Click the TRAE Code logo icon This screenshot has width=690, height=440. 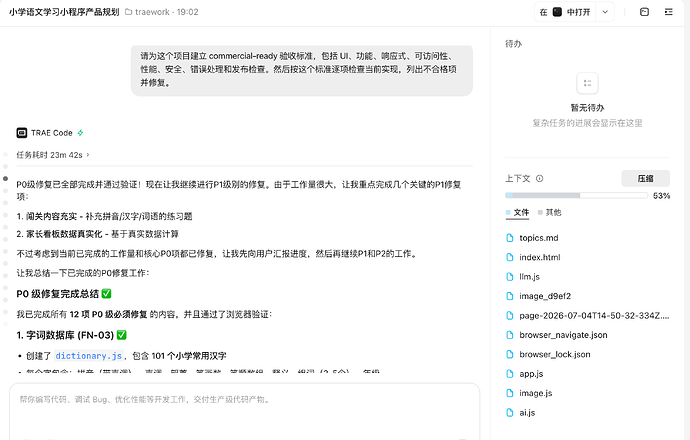22,133
